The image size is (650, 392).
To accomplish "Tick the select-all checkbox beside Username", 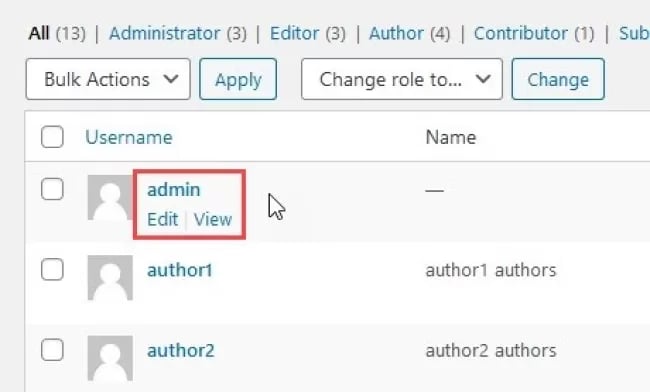I will click(x=52, y=136).
